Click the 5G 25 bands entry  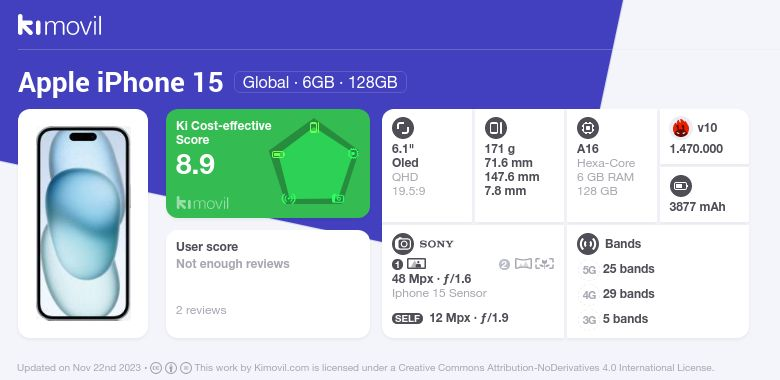(x=618, y=269)
